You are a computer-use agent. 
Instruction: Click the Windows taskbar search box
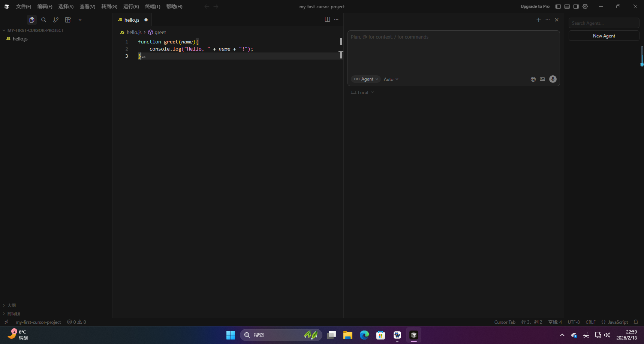[x=281, y=335]
